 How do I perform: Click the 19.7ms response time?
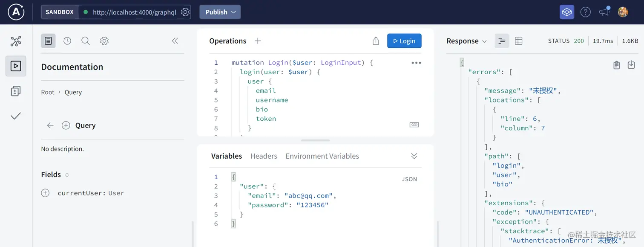(603, 41)
